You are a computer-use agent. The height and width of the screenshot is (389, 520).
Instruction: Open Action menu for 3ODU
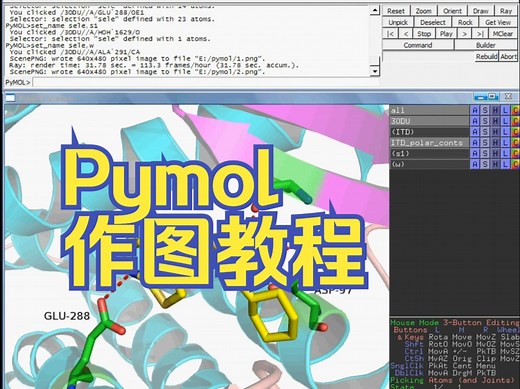(x=475, y=121)
